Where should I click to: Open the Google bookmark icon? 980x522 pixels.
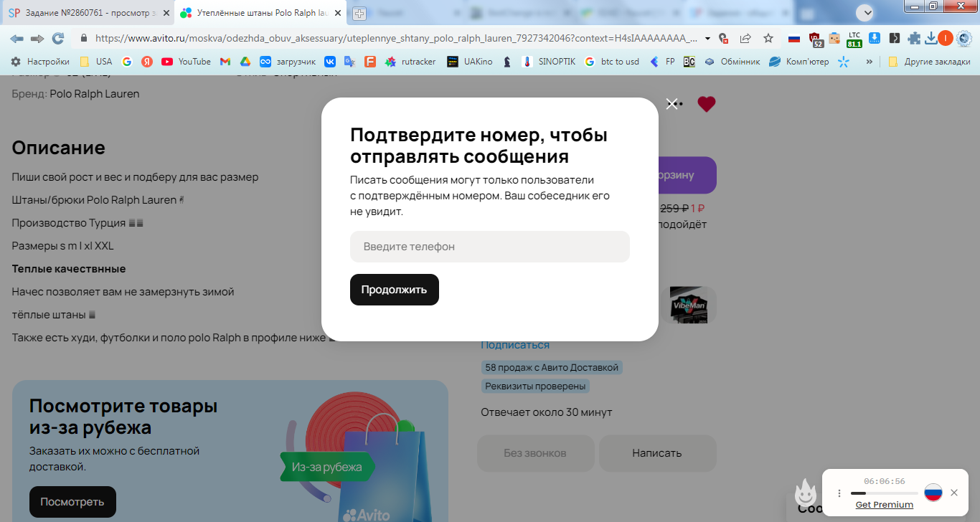pos(127,62)
